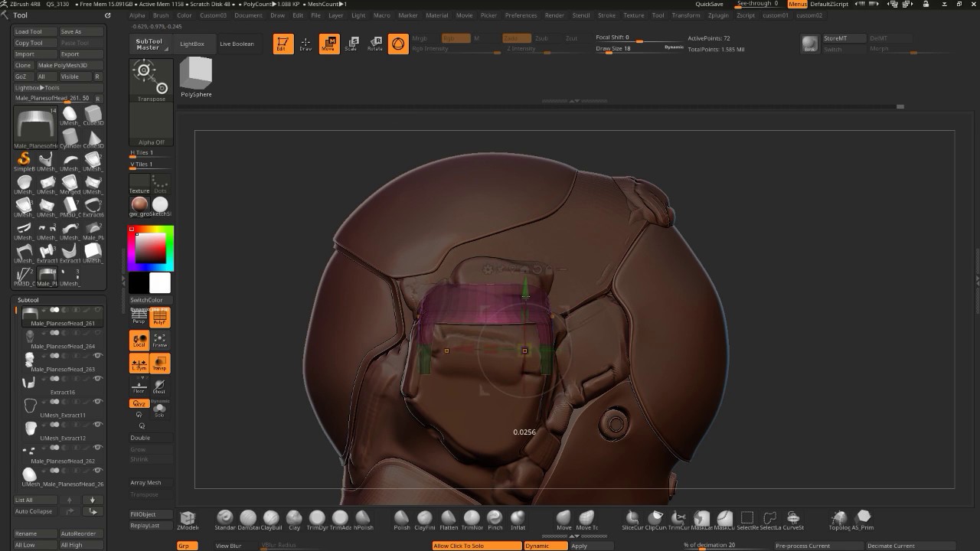Choose the TrimDynamic brush
Screen dimensions: 980x551
click(x=317, y=520)
